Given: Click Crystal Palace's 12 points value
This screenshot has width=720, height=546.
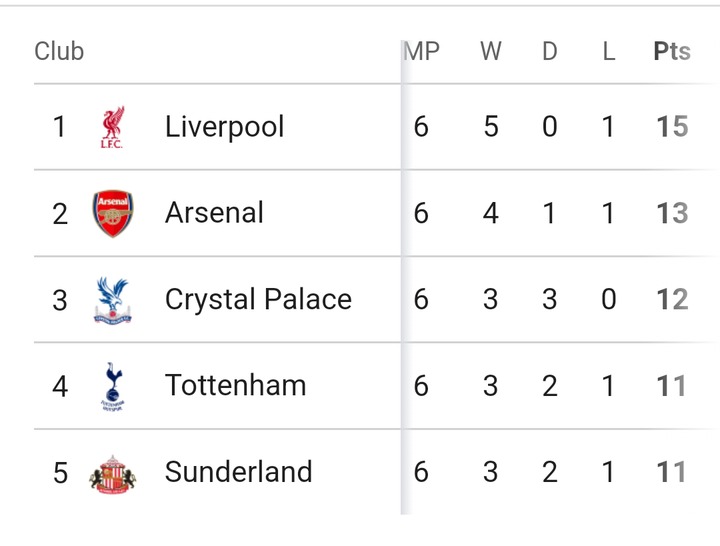Looking at the screenshot, I should (x=671, y=300).
